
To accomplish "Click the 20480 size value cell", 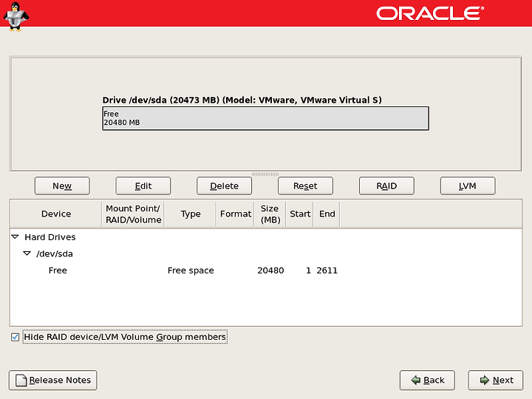I will (x=270, y=270).
